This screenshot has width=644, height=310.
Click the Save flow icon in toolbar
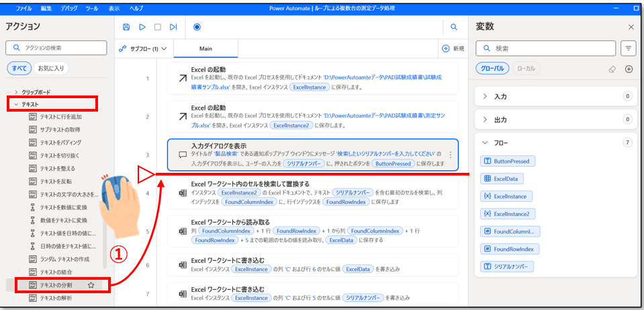tap(126, 27)
